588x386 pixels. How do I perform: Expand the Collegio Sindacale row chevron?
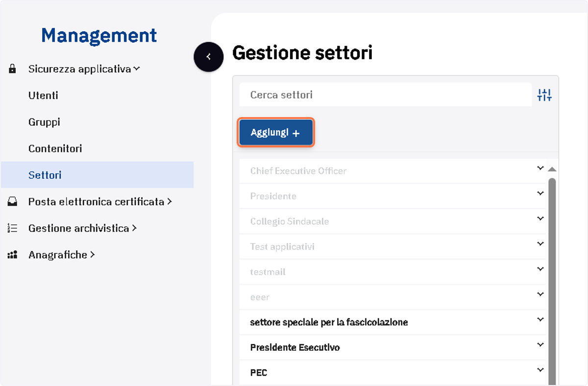click(540, 218)
